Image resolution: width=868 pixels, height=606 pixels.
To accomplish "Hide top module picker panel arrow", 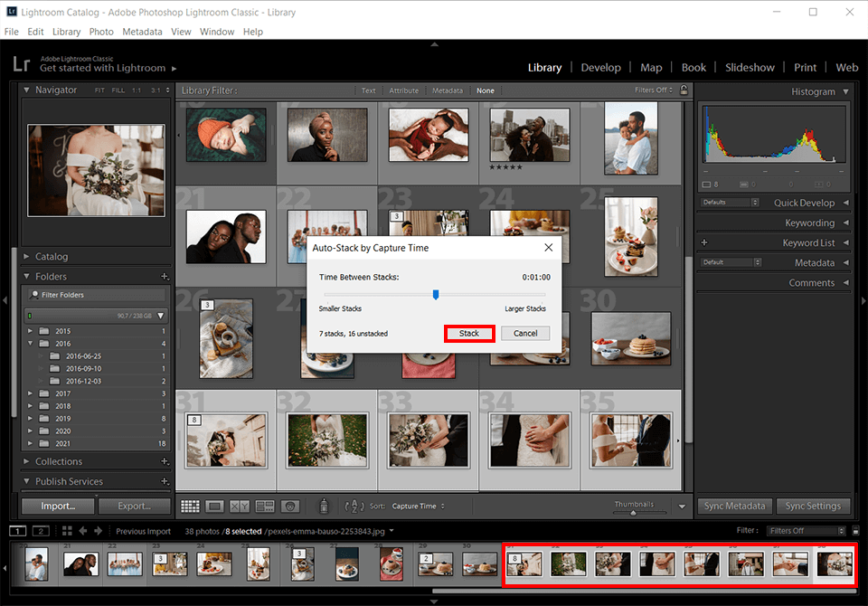I will [434, 43].
